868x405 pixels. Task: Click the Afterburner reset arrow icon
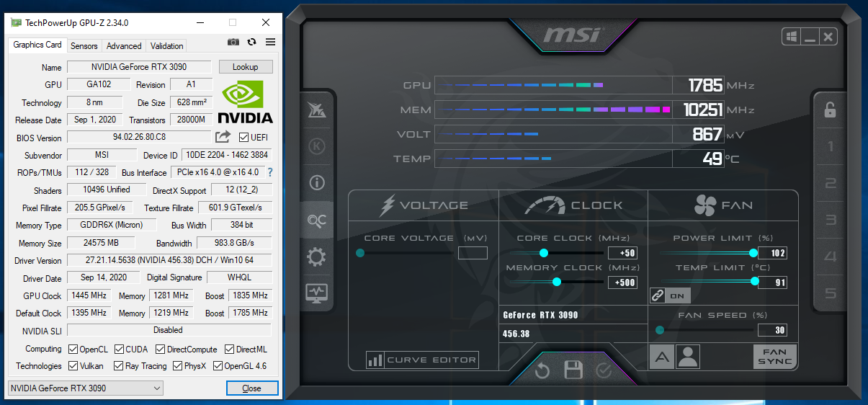[542, 370]
